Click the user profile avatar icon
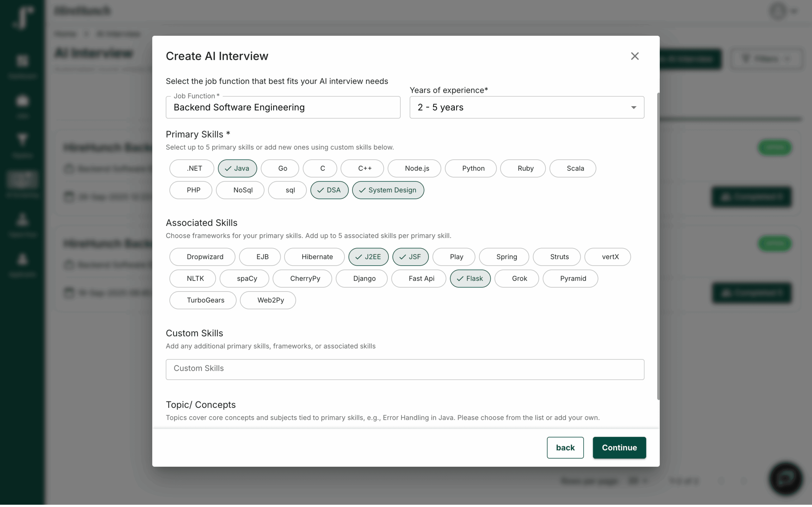 click(778, 11)
